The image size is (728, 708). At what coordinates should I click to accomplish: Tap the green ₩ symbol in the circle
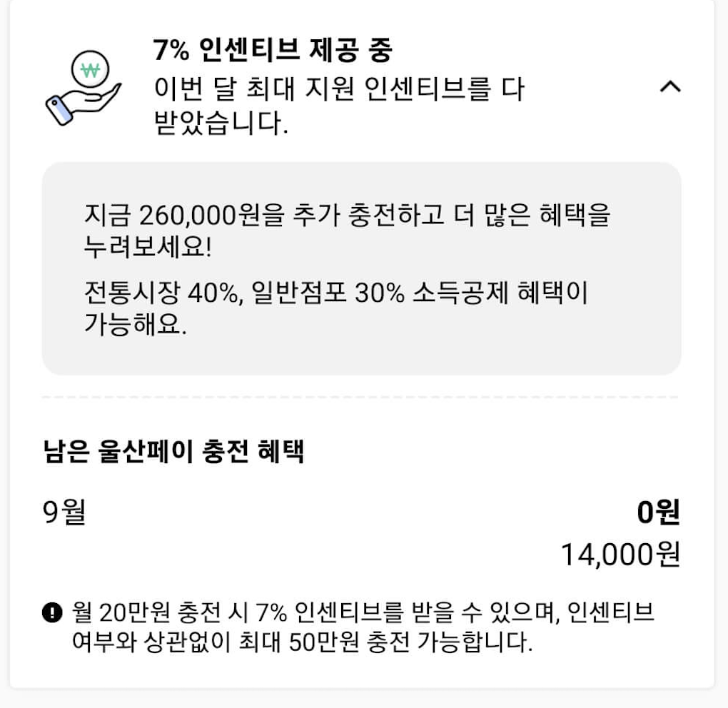[x=91, y=69]
